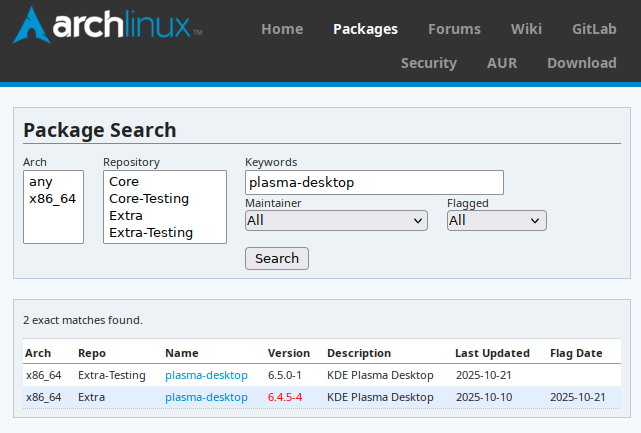
Task: Open the Security page
Action: click(428, 63)
